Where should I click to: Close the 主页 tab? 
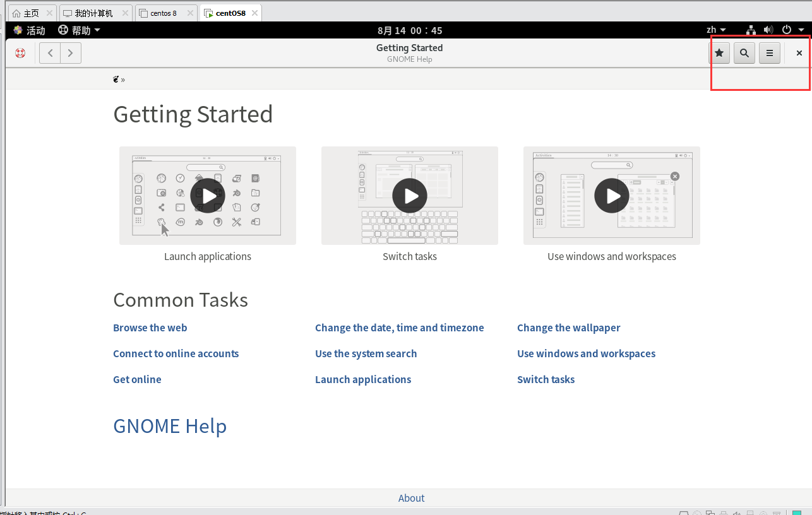pos(49,13)
